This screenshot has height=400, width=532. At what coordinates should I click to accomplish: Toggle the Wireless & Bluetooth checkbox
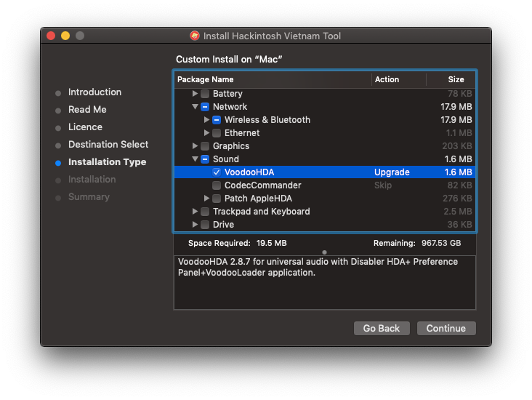[x=217, y=120]
